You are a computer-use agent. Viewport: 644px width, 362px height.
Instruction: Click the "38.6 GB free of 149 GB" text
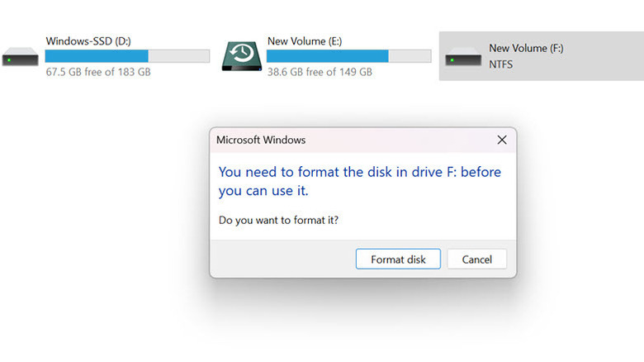point(320,72)
